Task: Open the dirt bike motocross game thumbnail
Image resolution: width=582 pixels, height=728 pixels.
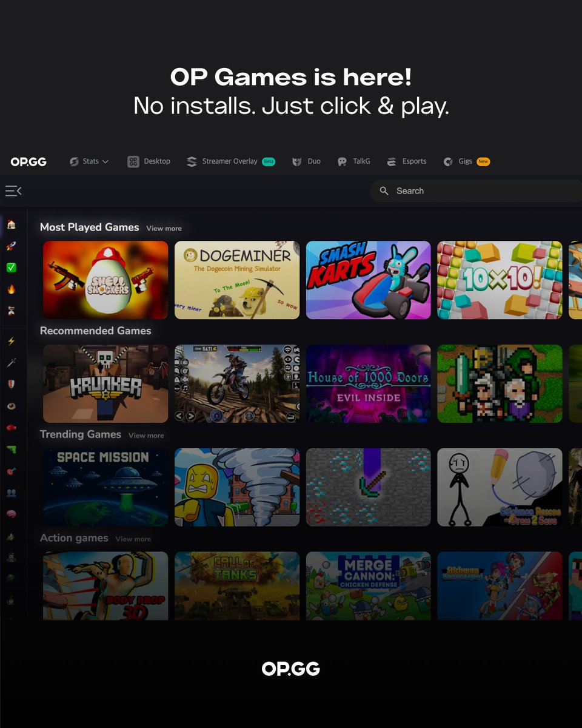Action: coord(237,384)
